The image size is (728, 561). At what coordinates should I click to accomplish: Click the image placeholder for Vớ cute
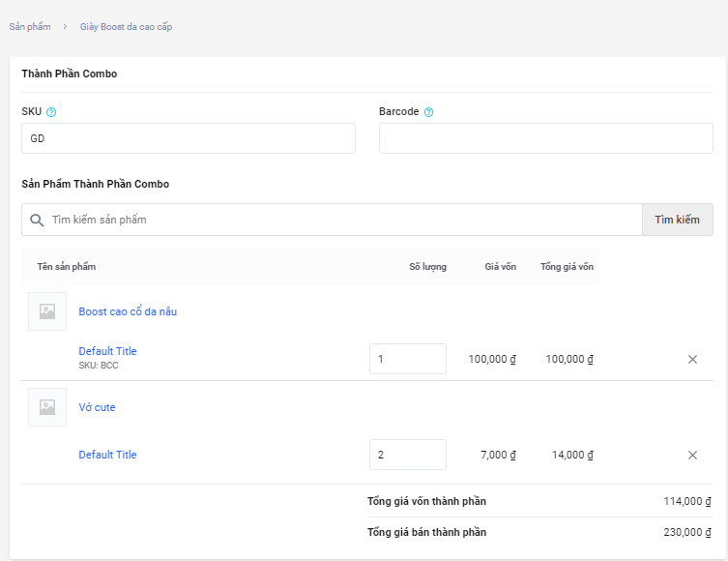pos(47,407)
